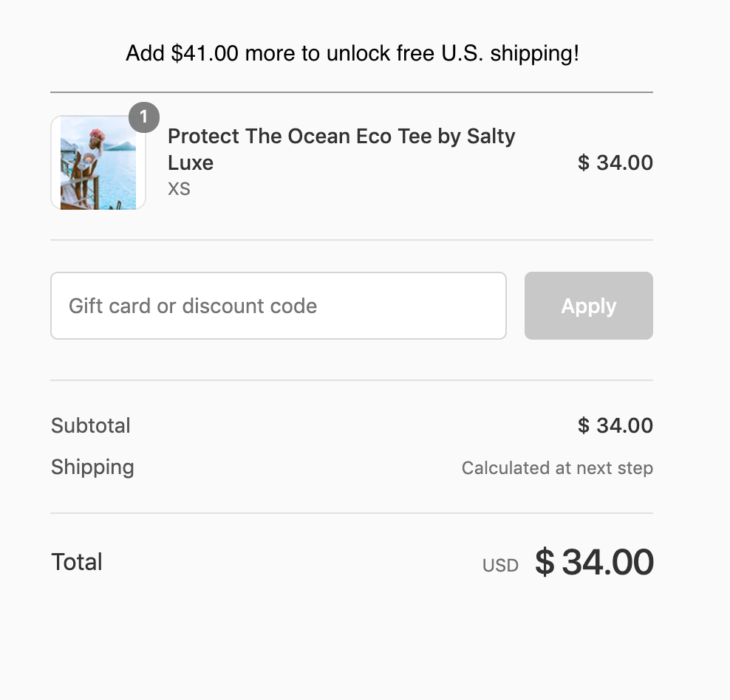Click the USD currency label
Viewport: 730px width, 700px height.
[x=500, y=566]
